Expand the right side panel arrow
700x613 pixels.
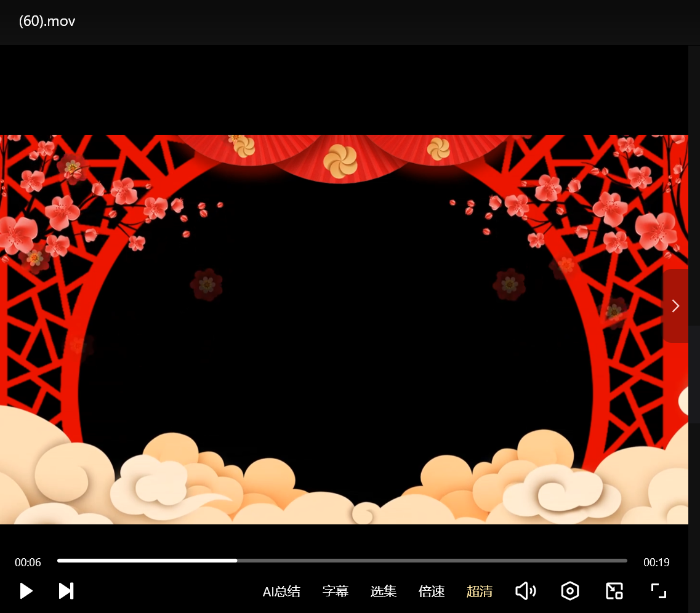tap(675, 306)
